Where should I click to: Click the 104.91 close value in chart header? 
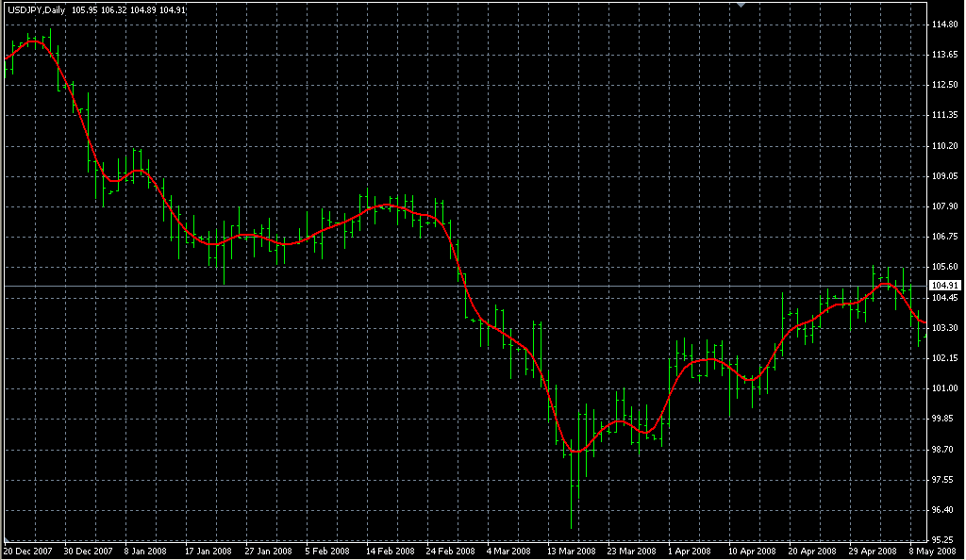pyautogui.click(x=173, y=10)
